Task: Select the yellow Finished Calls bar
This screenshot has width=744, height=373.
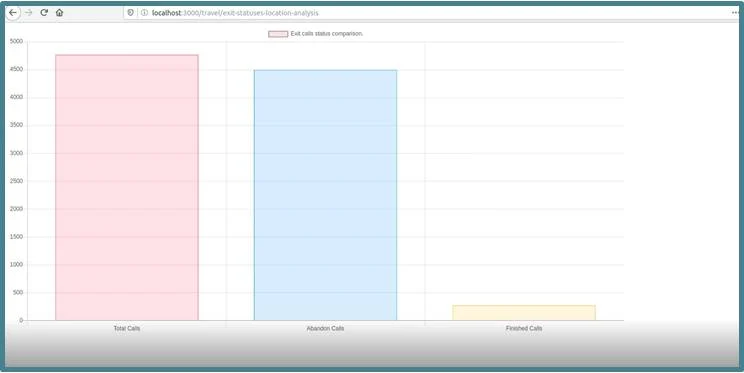Action: [524, 313]
